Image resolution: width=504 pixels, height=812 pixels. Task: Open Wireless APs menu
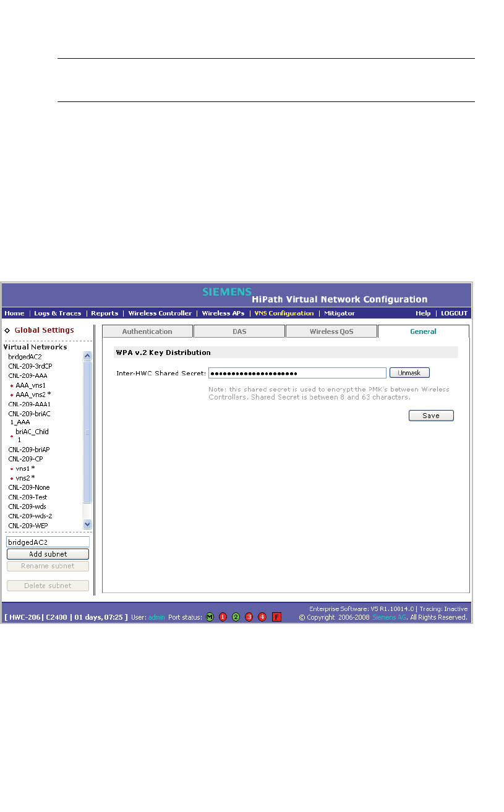223,314
